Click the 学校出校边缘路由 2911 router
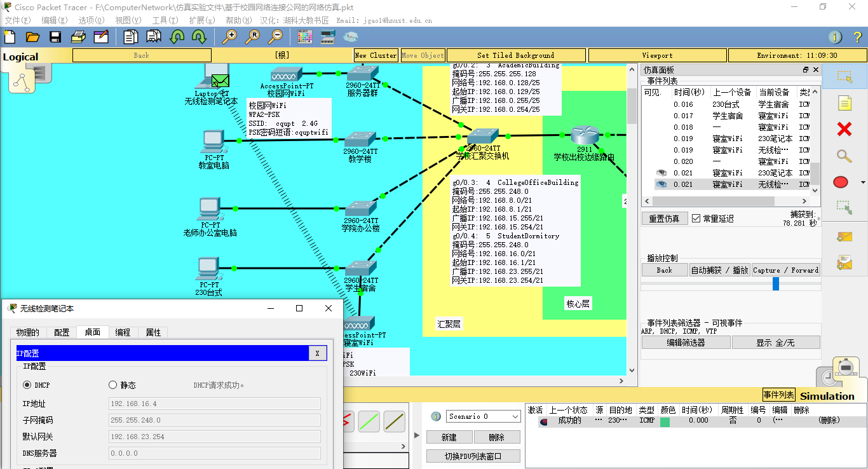Image resolution: width=868 pixels, height=469 pixels. 583,135
